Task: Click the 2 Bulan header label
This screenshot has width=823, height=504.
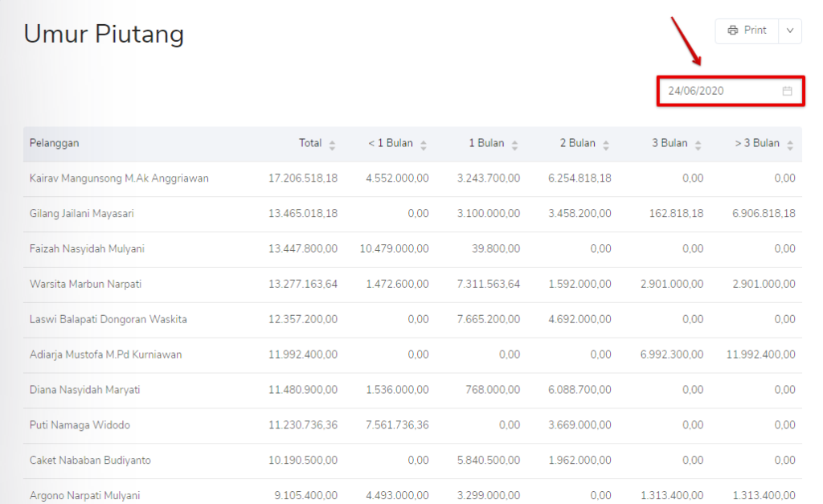Action: coord(577,143)
